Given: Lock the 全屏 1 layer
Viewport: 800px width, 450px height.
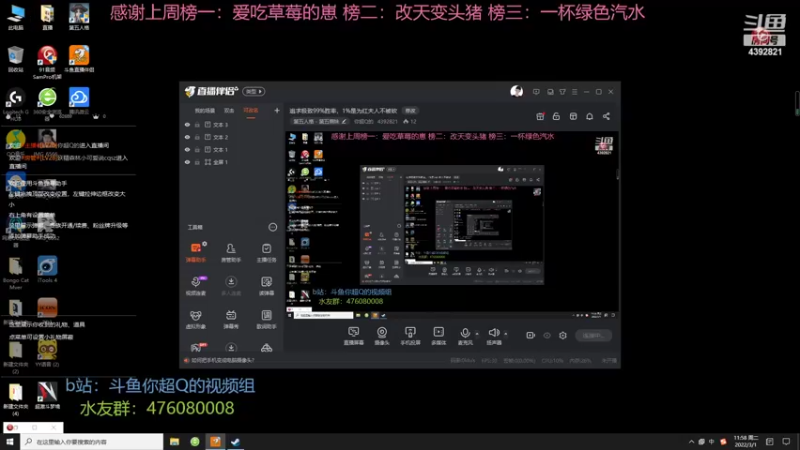Looking at the screenshot, I should point(197,162).
